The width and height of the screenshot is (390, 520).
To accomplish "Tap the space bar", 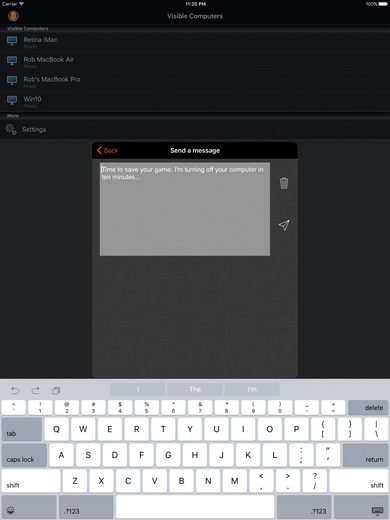I will click(195, 507).
